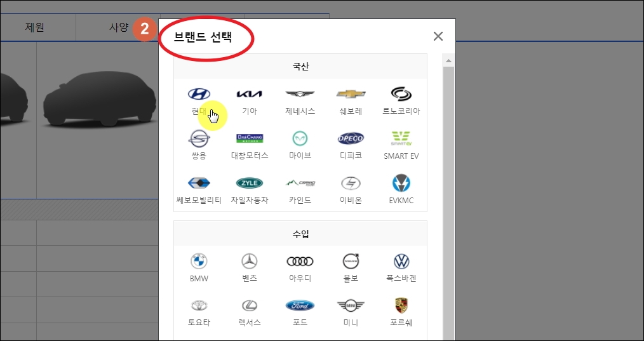Pick the Audi (아우디) four-rings logo
The height and width of the screenshot is (341, 644).
300,261
